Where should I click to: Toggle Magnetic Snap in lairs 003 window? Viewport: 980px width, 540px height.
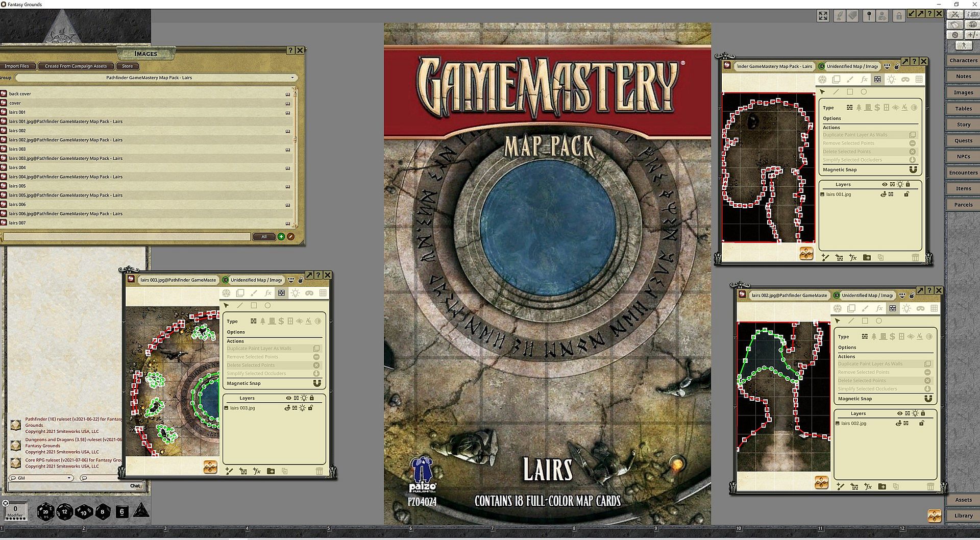(x=316, y=383)
